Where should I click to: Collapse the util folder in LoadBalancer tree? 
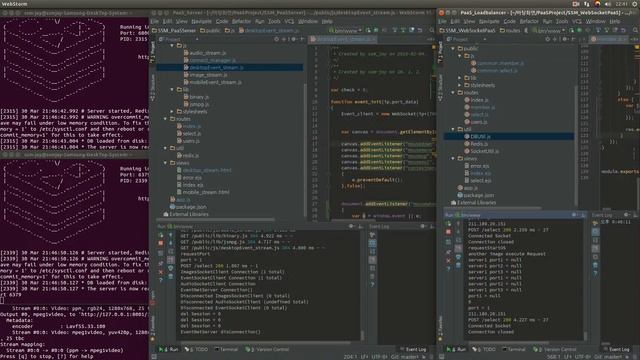453,129
